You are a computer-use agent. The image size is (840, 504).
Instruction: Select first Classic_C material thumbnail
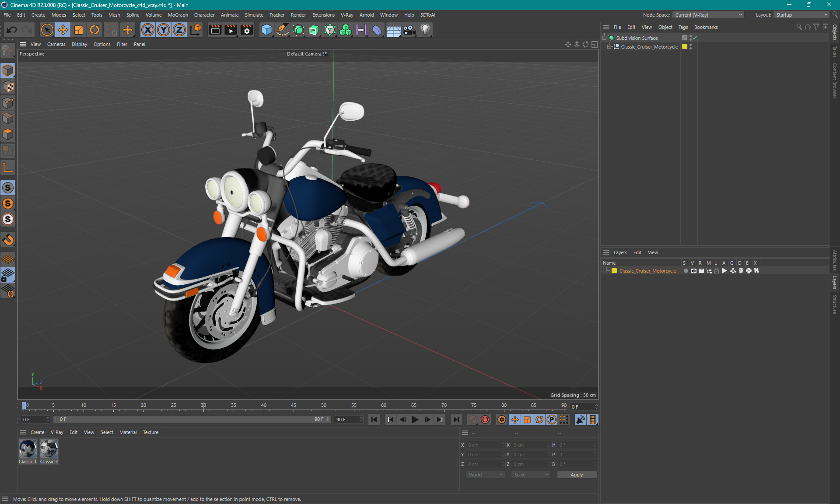click(x=28, y=451)
